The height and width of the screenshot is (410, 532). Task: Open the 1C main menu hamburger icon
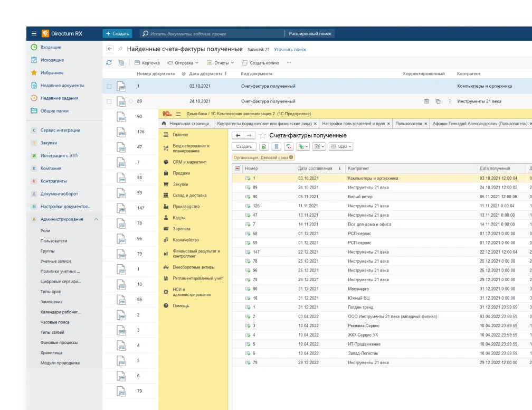pos(178,114)
